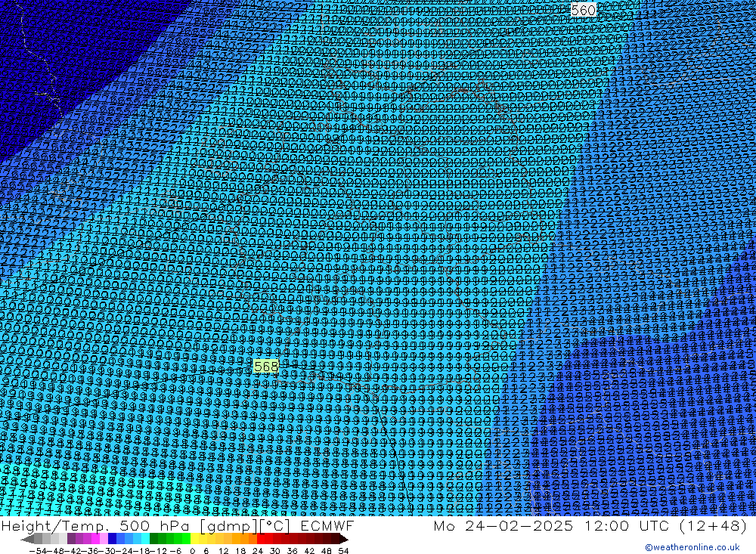Click the [gdmp] unit label in title

pos(229,526)
